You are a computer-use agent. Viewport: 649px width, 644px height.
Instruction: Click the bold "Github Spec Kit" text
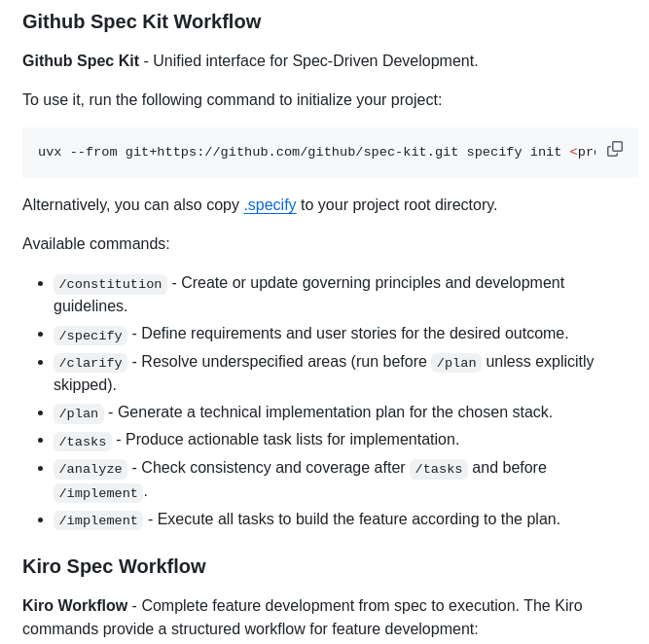point(81,60)
